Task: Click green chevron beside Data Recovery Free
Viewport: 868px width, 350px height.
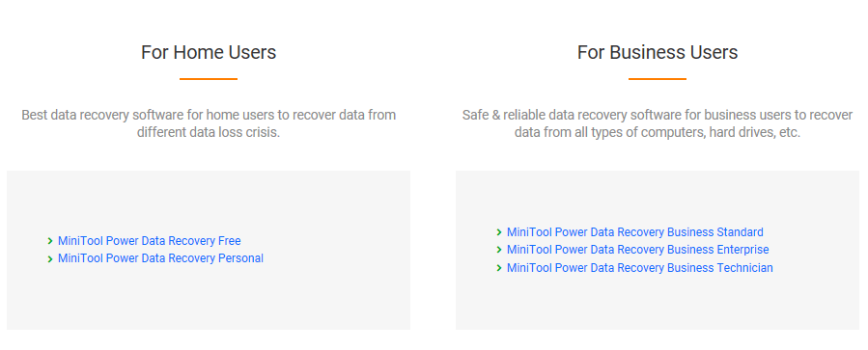Action: click(x=50, y=241)
